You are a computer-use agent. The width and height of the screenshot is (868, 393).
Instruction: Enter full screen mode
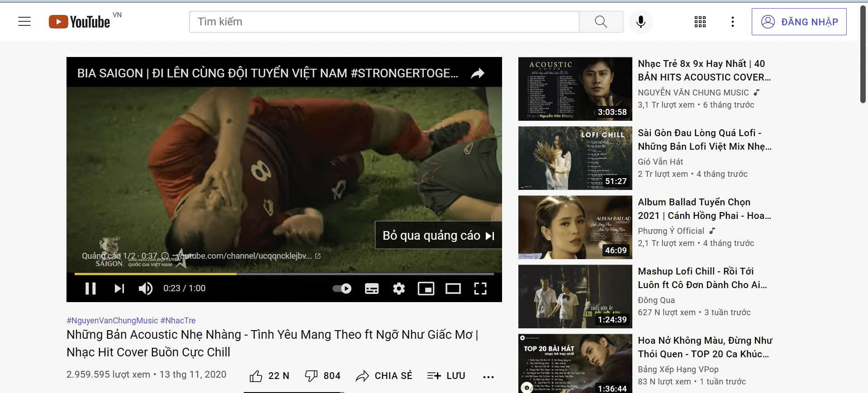(480, 289)
